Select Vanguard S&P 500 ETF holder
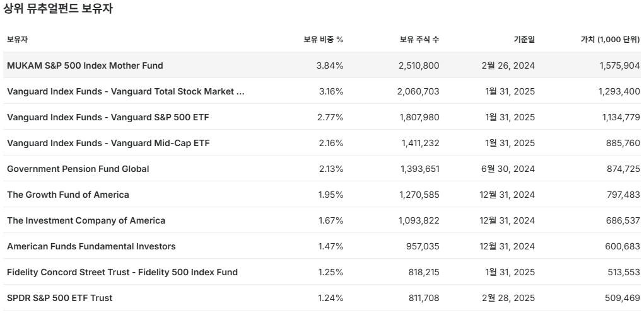Viewport: 644px width, 313px height. coord(108,117)
